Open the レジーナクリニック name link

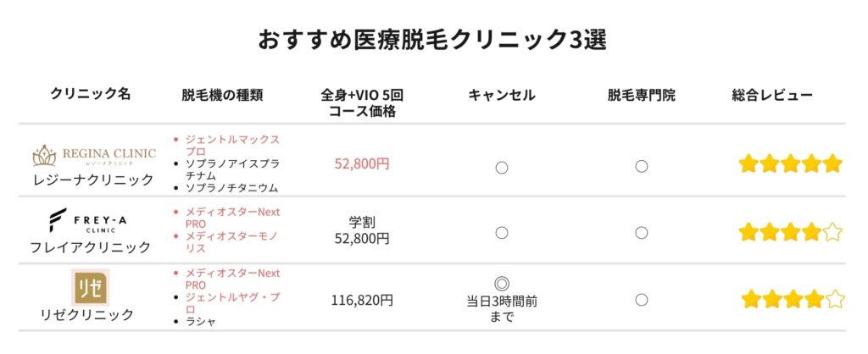point(92,180)
